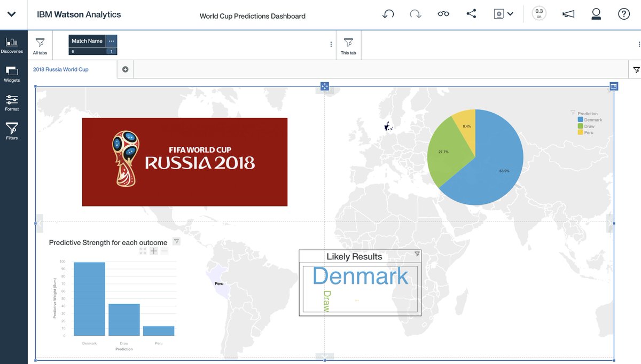Zoom in on bar chart with plus

pyautogui.click(x=153, y=251)
